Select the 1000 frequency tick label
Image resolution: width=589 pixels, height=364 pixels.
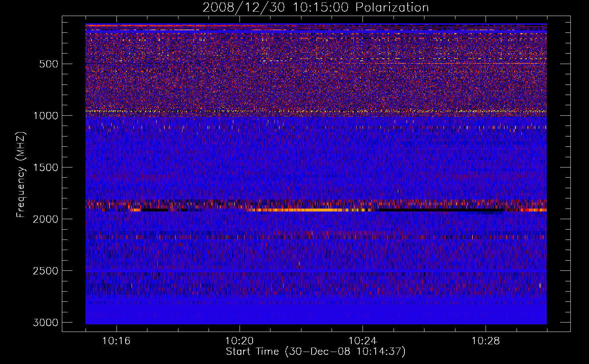(x=46, y=116)
